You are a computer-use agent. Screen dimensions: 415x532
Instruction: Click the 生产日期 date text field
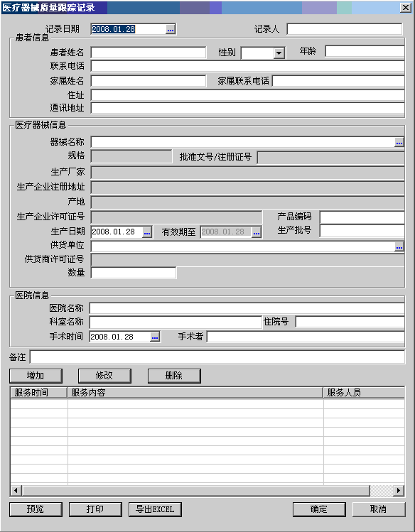117,232
